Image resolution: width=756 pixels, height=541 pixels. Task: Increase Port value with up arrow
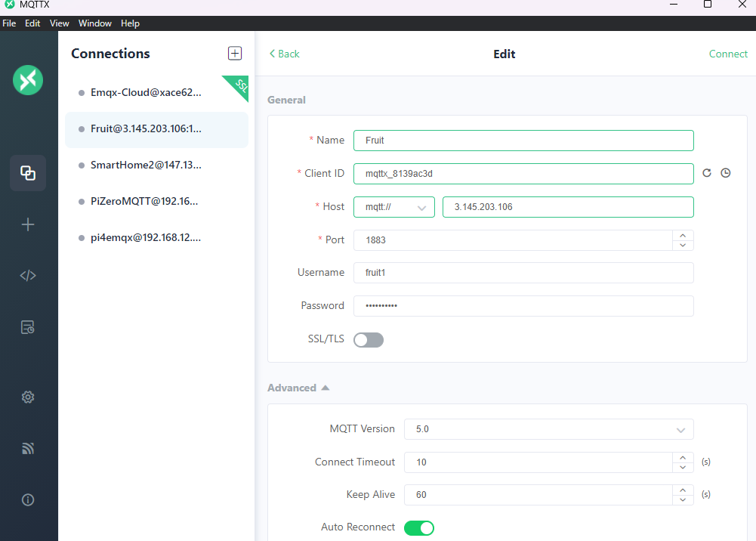pyautogui.click(x=683, y=235)
